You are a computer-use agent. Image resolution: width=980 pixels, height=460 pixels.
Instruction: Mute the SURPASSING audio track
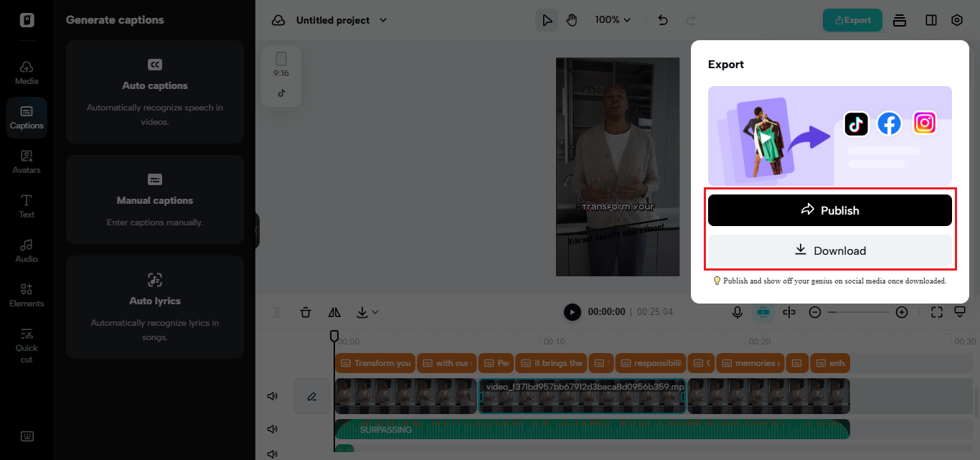[272, 428]
